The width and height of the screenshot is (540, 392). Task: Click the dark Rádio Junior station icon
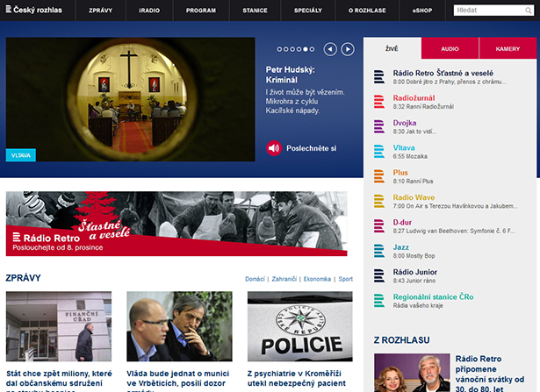tap(379, 275)
